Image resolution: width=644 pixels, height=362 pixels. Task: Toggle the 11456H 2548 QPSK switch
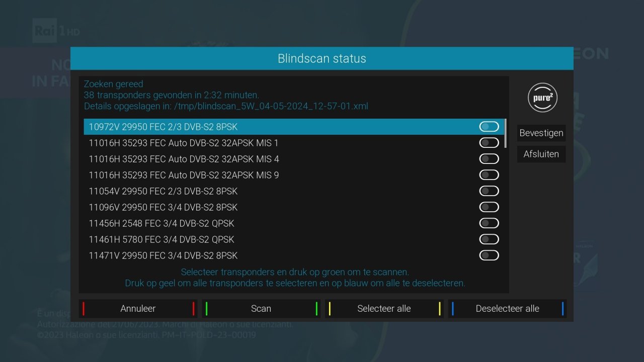click(x=489, y=223)
